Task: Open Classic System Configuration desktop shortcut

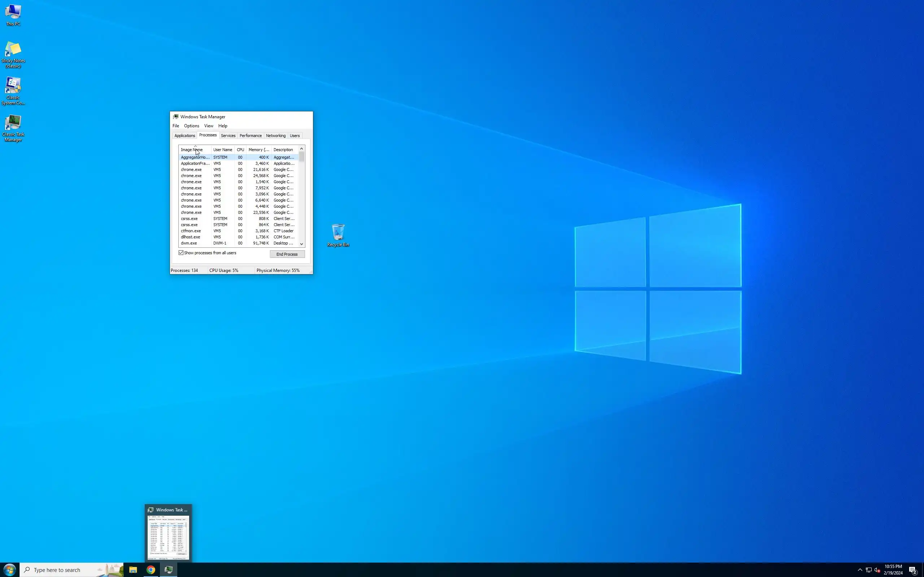Action: point(13,90)
